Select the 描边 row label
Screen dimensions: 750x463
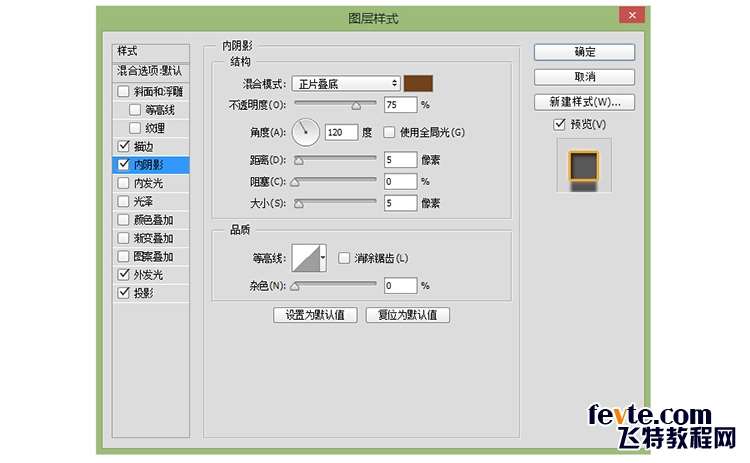click(143, 146)
